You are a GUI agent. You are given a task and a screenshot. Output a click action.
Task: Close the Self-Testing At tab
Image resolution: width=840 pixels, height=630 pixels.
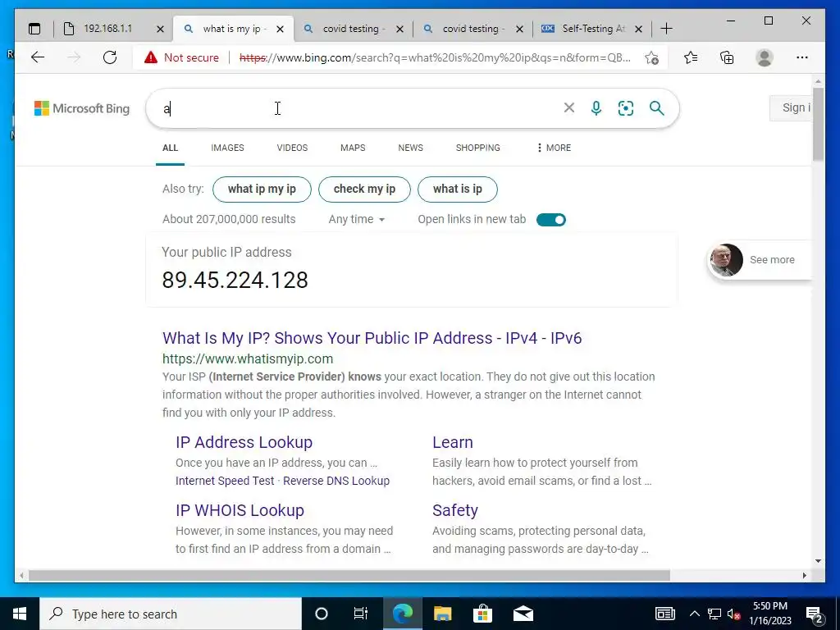coord(638,29)
